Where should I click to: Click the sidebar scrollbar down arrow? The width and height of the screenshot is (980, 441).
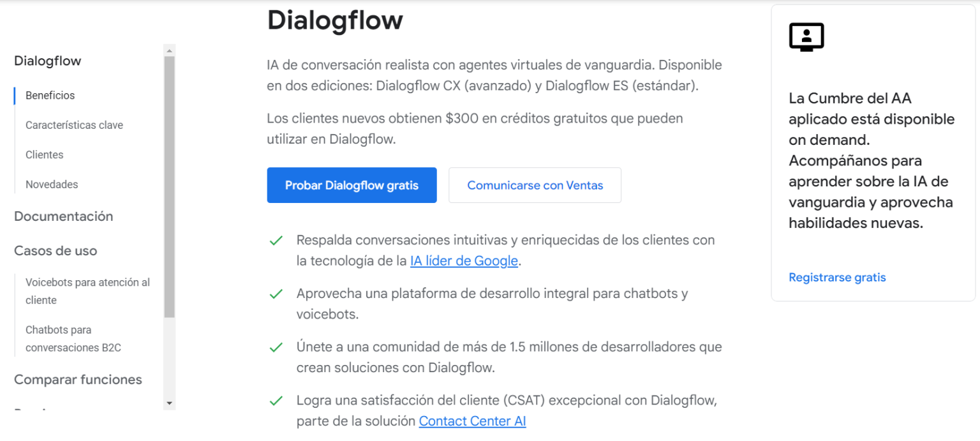point(168,404)
